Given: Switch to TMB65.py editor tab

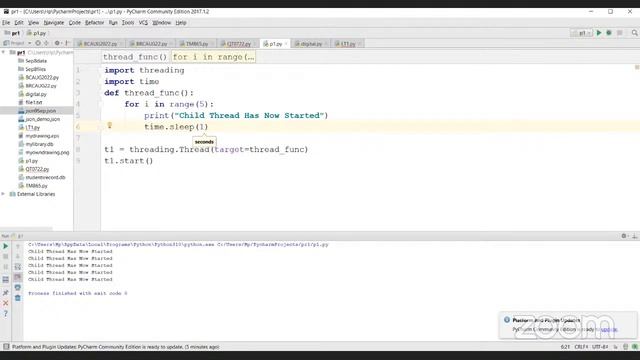Looking at the screenshot, I should pyautogui.click(x=197, y=44).
